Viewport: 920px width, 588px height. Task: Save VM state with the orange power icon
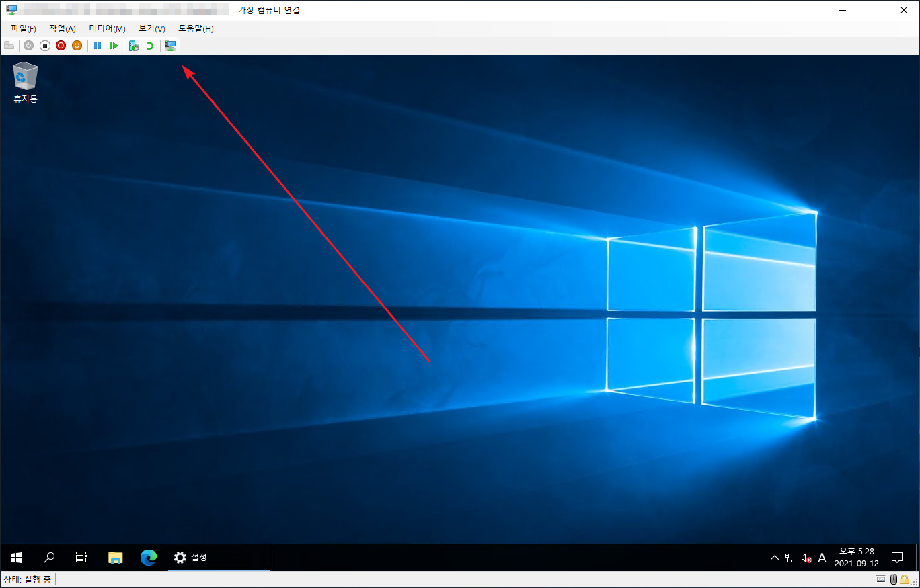pyautogui.click(x=77, y=46)
